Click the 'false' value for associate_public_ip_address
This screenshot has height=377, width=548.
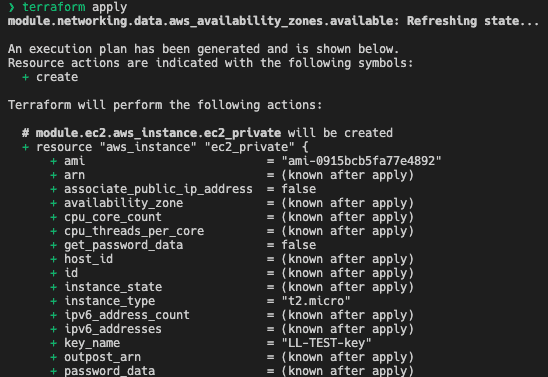point(299,189)
